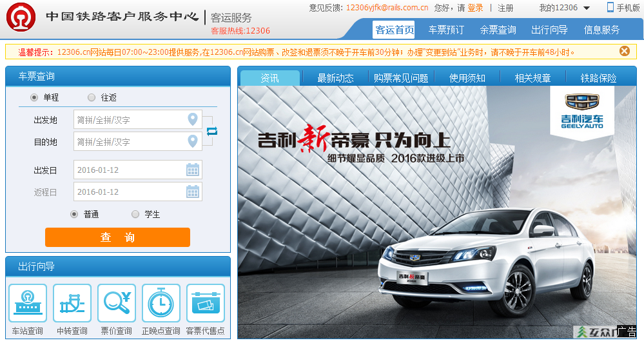Image resolution: width=644 pixels, height=345 pixels.
Task: Open 信息服务 nav item
Action: point(601,30)
